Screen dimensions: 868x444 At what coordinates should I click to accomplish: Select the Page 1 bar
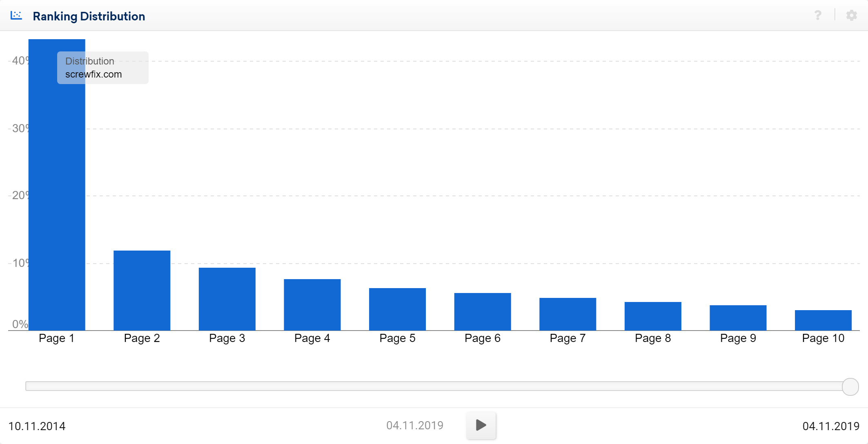pyautogui.click(x=57, y=184)
